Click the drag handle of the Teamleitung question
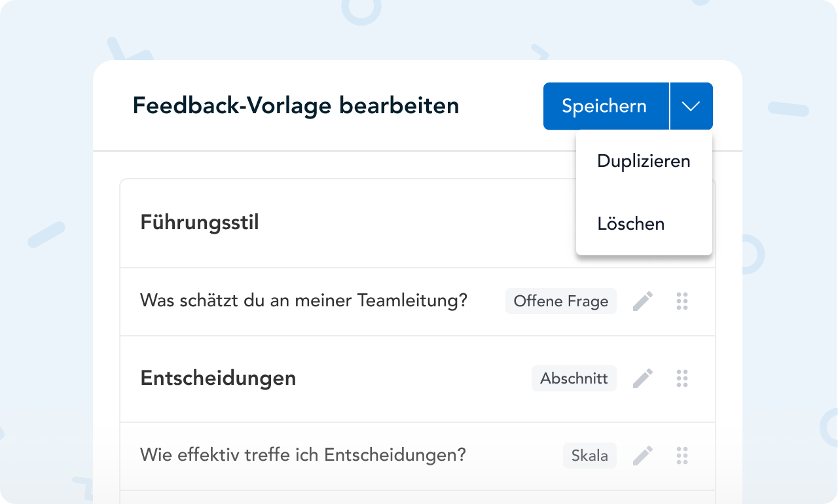 (x=682, y=301)
